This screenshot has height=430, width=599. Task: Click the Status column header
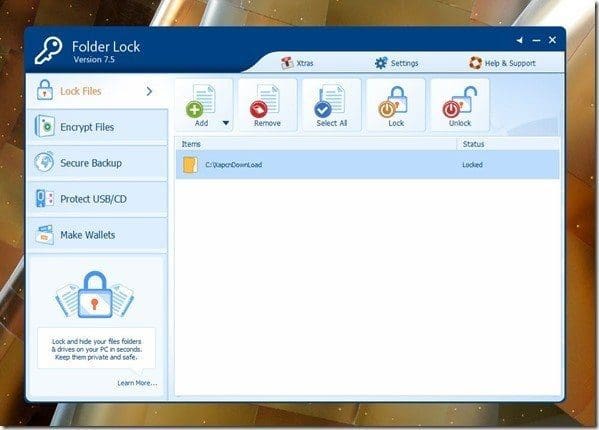coord(508,144)
